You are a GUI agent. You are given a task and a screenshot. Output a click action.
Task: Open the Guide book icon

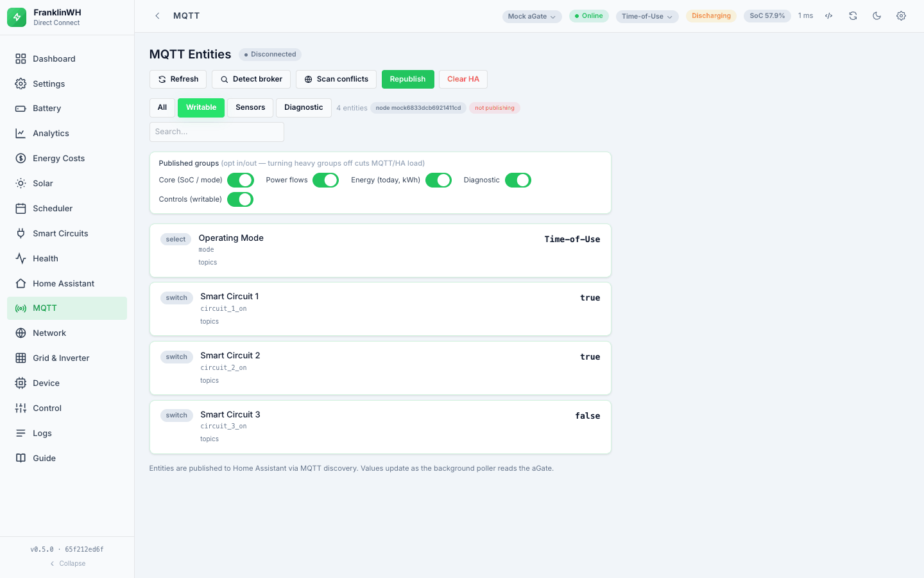point(21,458)
